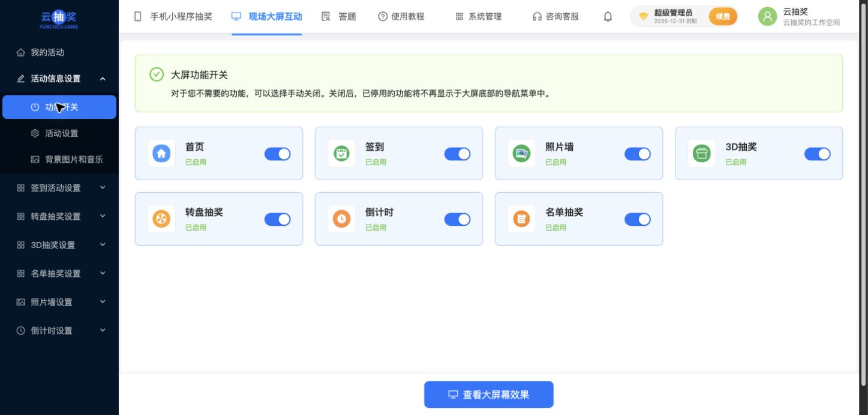The width and height of the screenshot is (868, 415).
Task: Click the clock icon beside 倒计时设置
Action: coord(21,330)
